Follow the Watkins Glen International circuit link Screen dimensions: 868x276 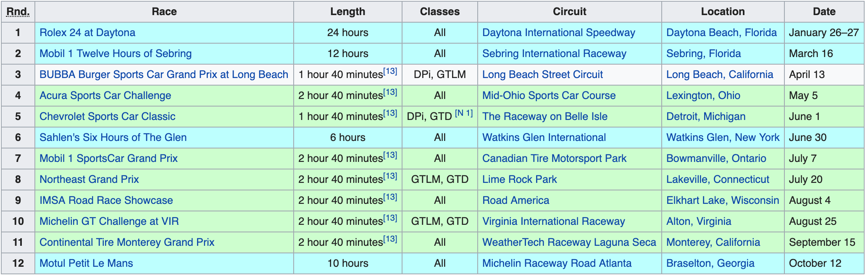pos(544,138)
